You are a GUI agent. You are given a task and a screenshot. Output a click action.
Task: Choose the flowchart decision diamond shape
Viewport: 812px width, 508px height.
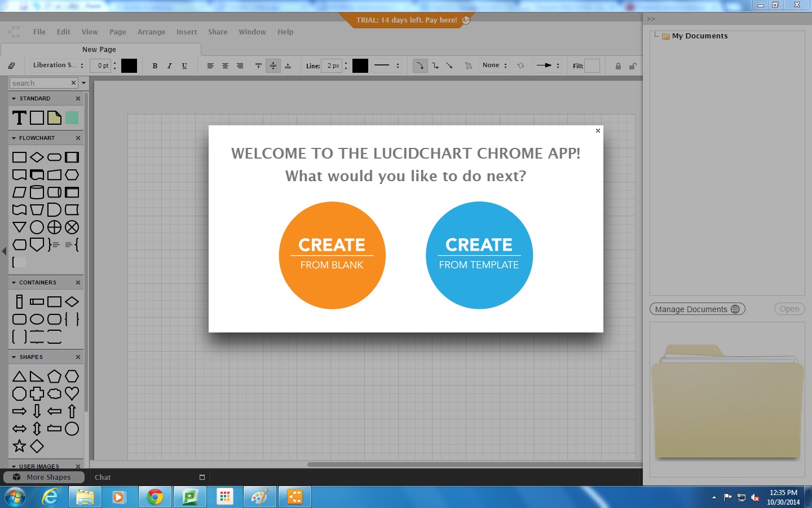[37, 157]
